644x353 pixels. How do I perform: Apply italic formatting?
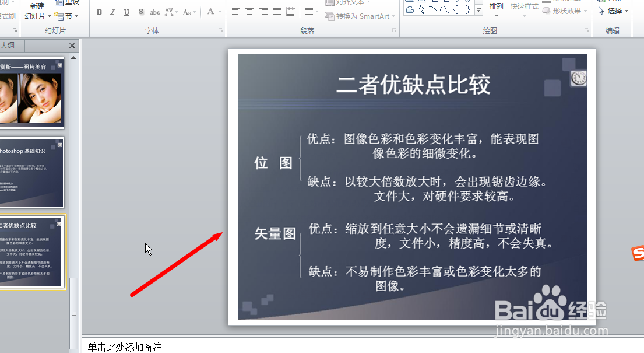tap(112, 12)
